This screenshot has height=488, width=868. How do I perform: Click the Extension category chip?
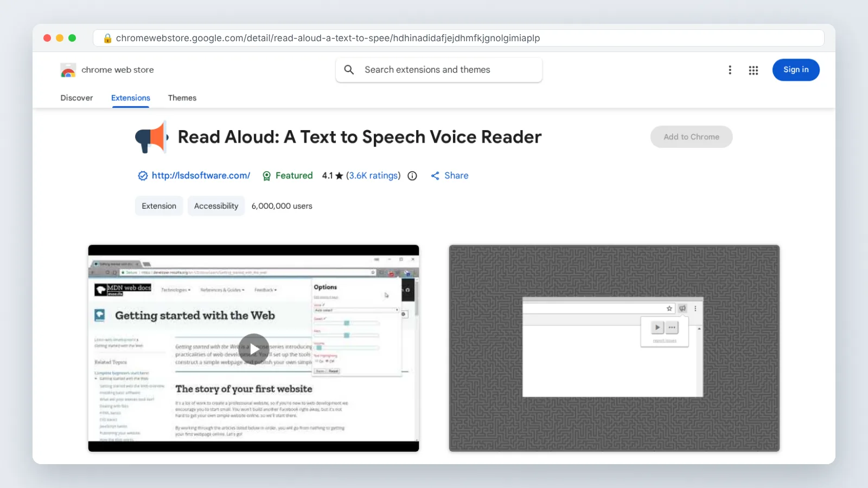pyautogui.click(x=159, y=206)
